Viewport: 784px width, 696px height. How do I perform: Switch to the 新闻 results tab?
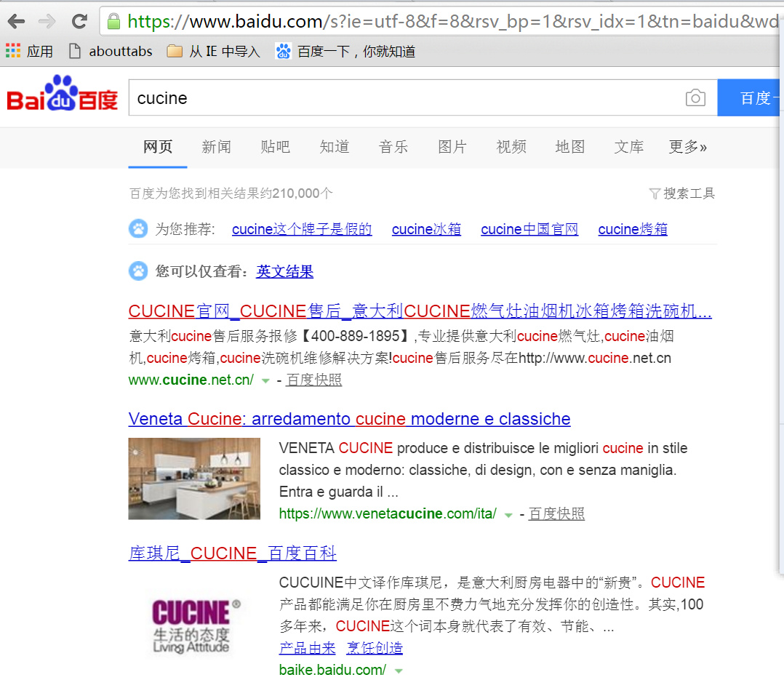coord(217,147)
